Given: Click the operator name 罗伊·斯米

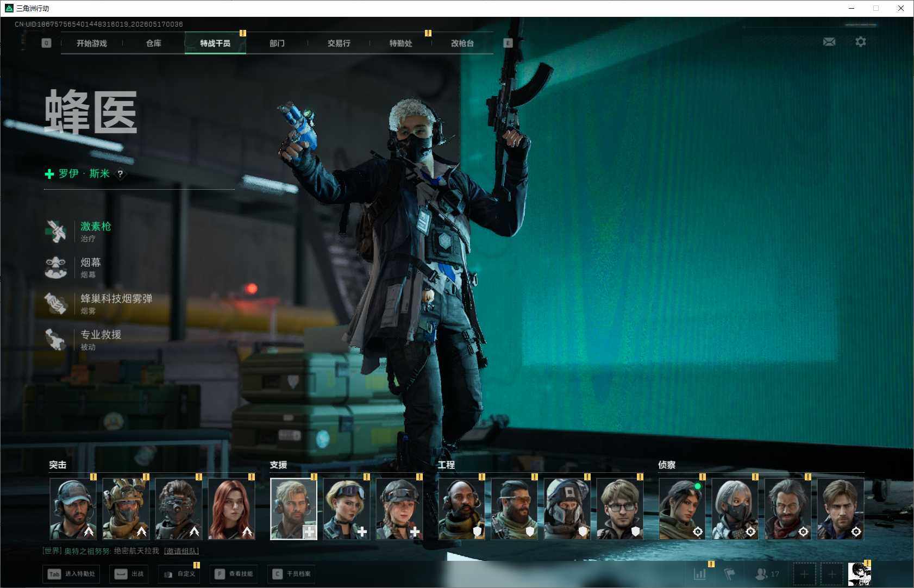Looking at the screenshot, I should click(84, 174).
